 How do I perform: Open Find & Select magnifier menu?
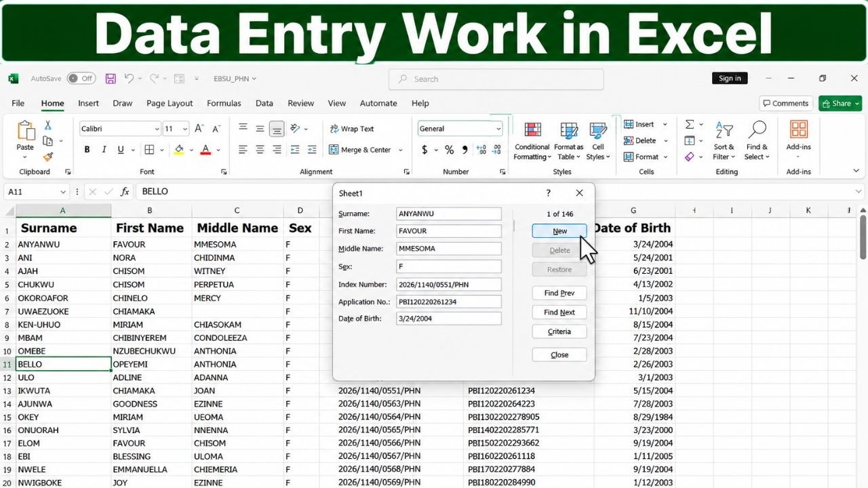757,141
